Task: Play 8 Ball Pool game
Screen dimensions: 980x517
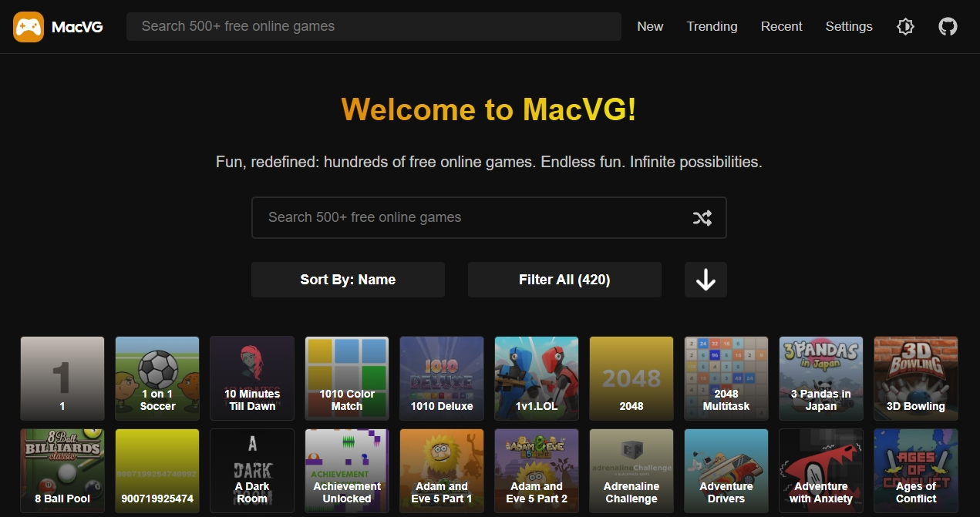Action: 62,471
